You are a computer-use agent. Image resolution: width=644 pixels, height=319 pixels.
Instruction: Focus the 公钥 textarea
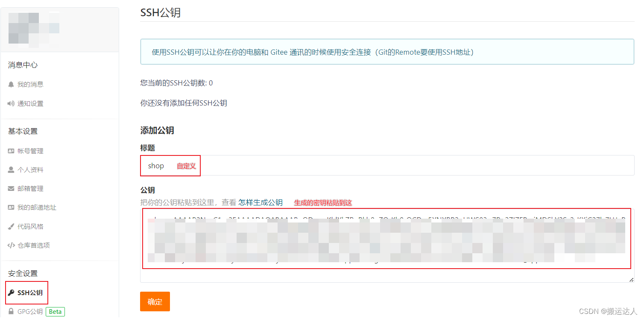(x=387, y=246)
